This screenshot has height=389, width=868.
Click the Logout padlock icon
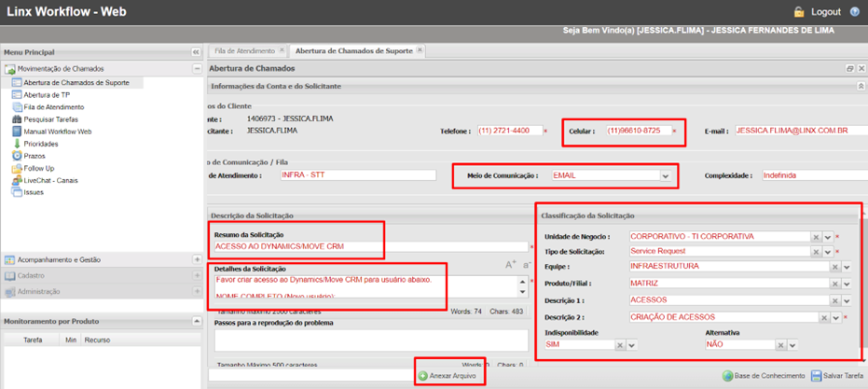(799, 11)
